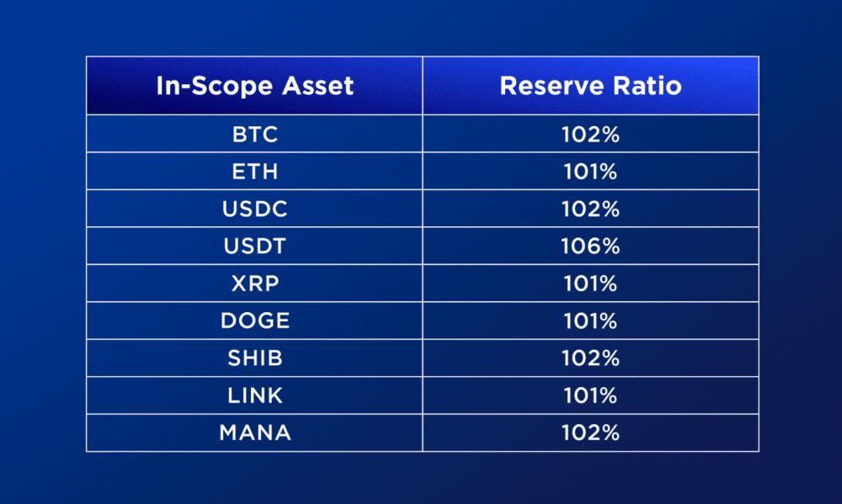Screen dimensions: 842x504
Task: Select the ETH asset cell
Action: 254,171
